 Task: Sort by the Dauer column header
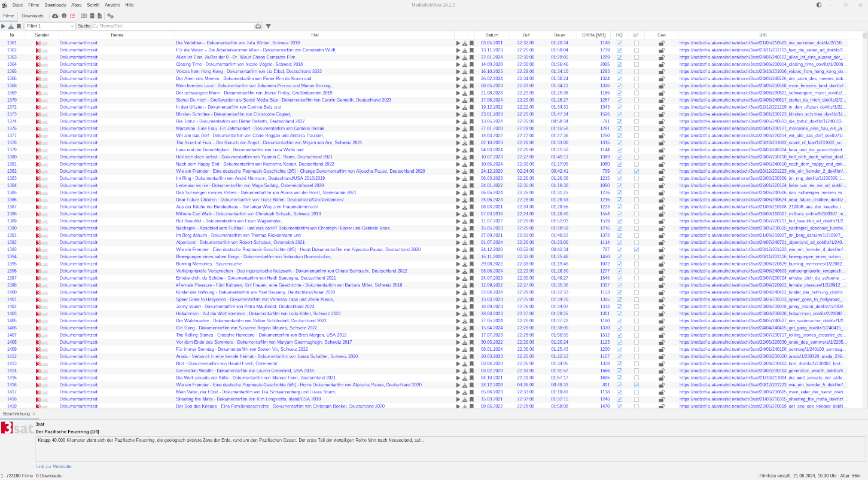click(x=560, y=35)
